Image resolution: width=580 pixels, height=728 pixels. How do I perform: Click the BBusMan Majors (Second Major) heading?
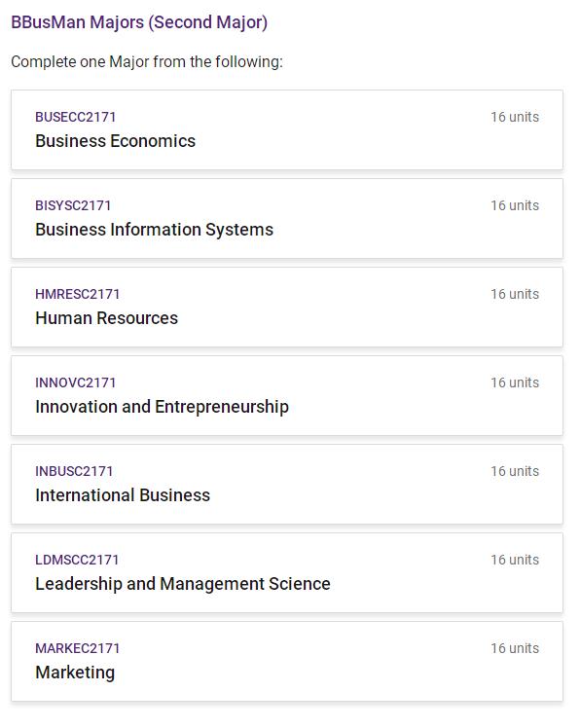pos(139,22)
